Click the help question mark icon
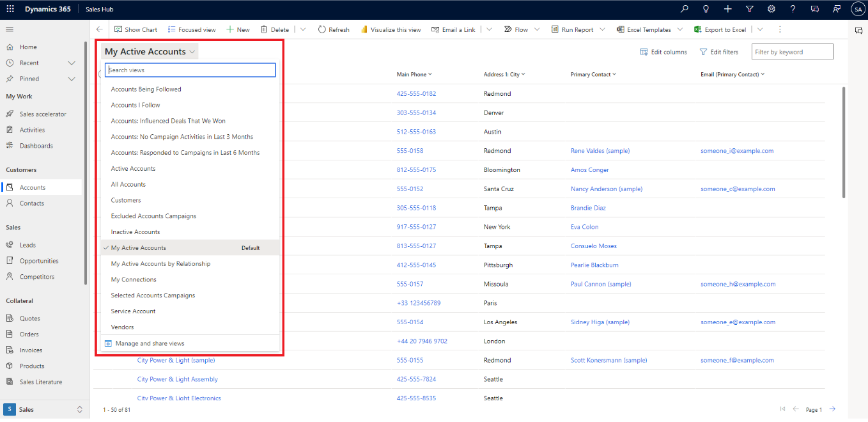This screenshot has height=422, width=868. pos(793,9)
